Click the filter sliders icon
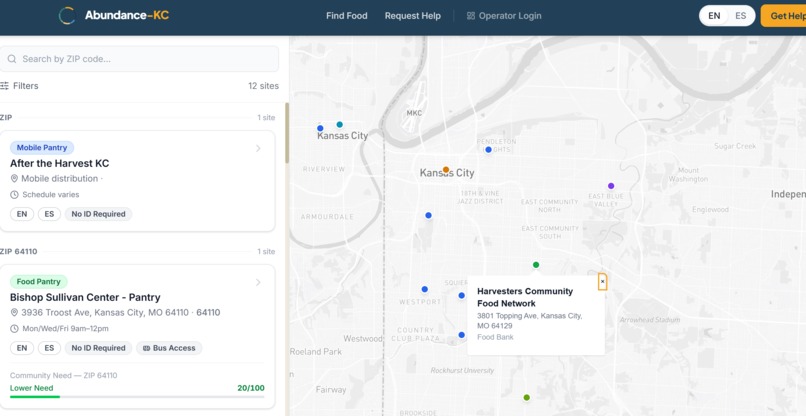806x416 pixels. point(5,86)
